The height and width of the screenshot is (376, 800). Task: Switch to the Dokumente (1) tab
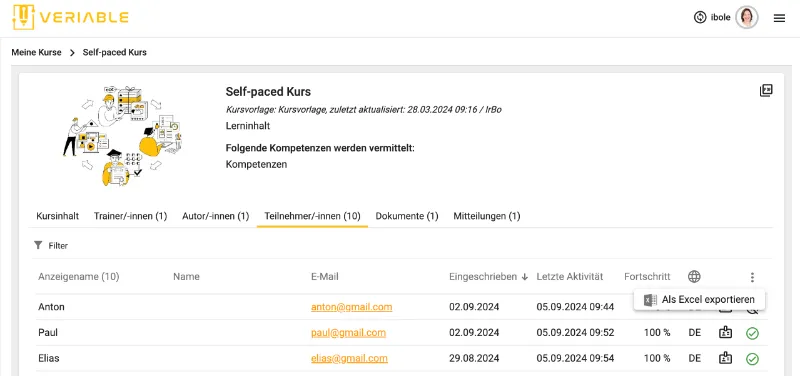tap(407, 216)
